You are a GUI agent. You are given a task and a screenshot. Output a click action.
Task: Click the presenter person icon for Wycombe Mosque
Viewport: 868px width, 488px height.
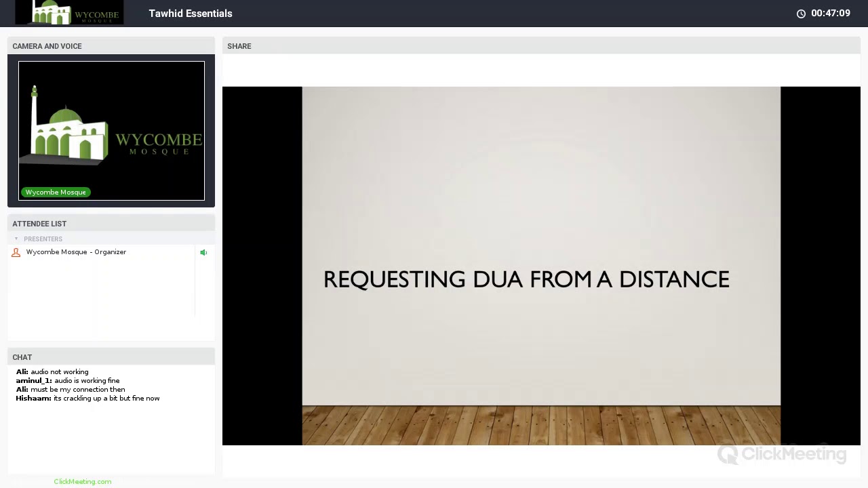pos(16,252)
